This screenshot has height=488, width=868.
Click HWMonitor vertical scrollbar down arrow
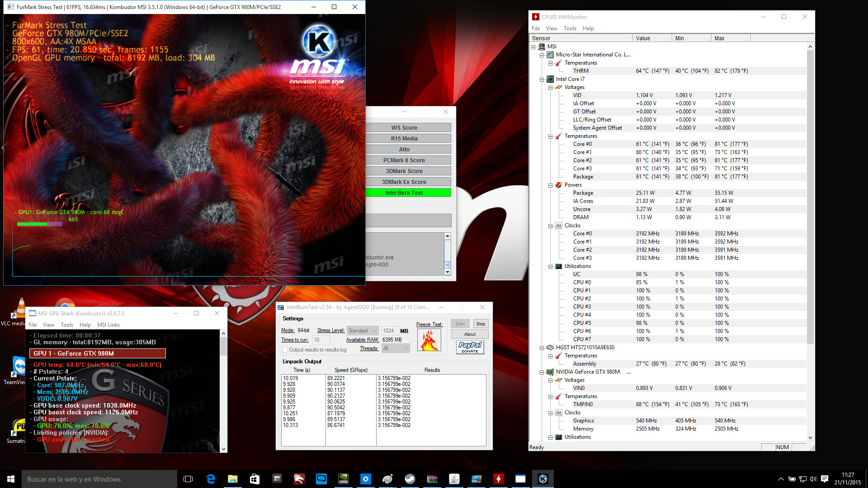tap(810, 437)
